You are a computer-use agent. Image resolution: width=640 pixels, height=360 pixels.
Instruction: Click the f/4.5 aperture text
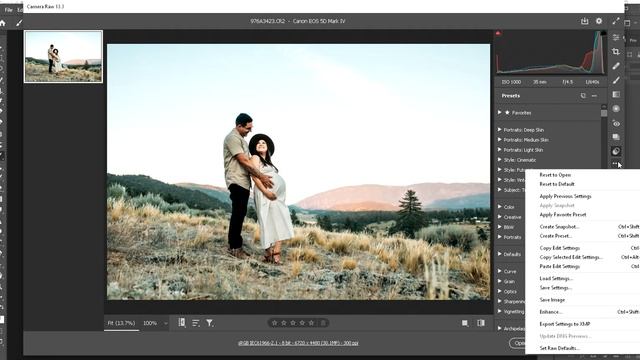click(x=567, y=82)
